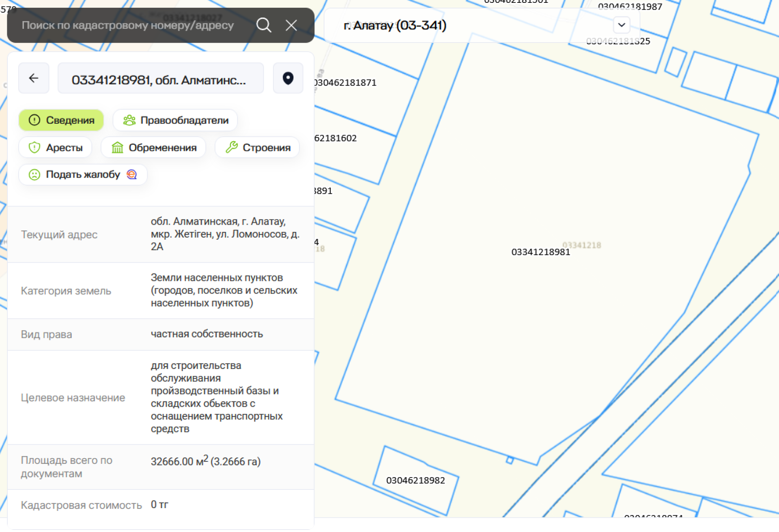The width and height of the screenshot is (779, 532).
Task: Click the back arrow button
Action: point(34,78)
